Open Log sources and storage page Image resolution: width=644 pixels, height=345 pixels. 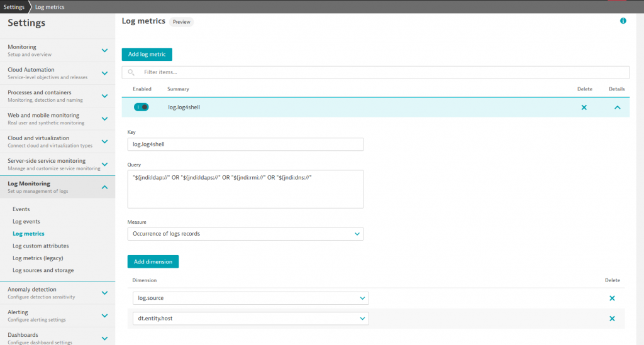pos(43,270)
